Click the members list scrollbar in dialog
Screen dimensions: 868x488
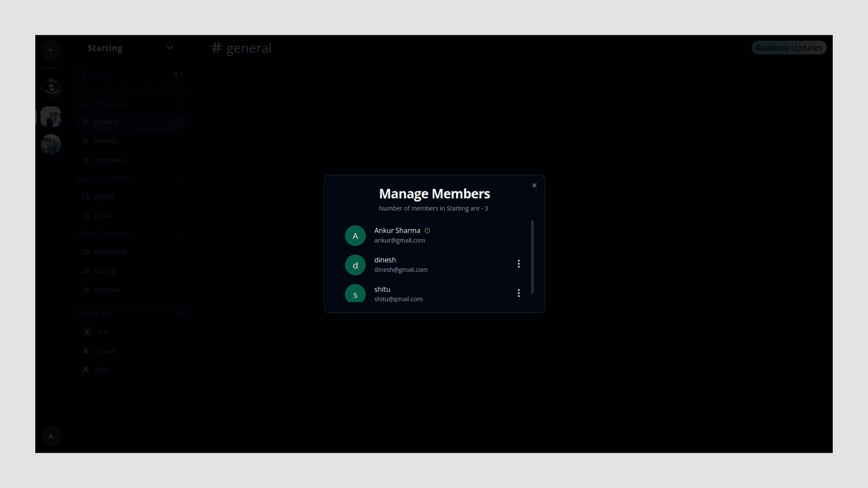click(532, 257)
